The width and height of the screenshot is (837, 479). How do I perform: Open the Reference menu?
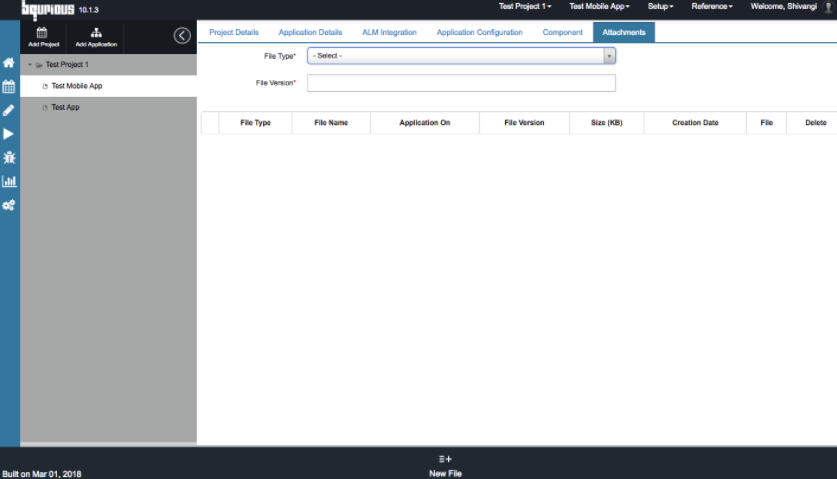[x=712, y=6]
